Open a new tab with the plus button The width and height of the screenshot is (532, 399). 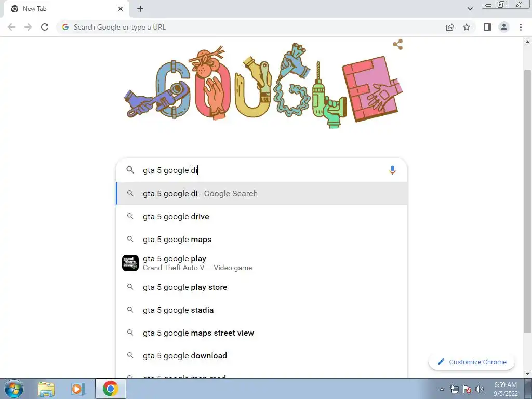[140, 9]
